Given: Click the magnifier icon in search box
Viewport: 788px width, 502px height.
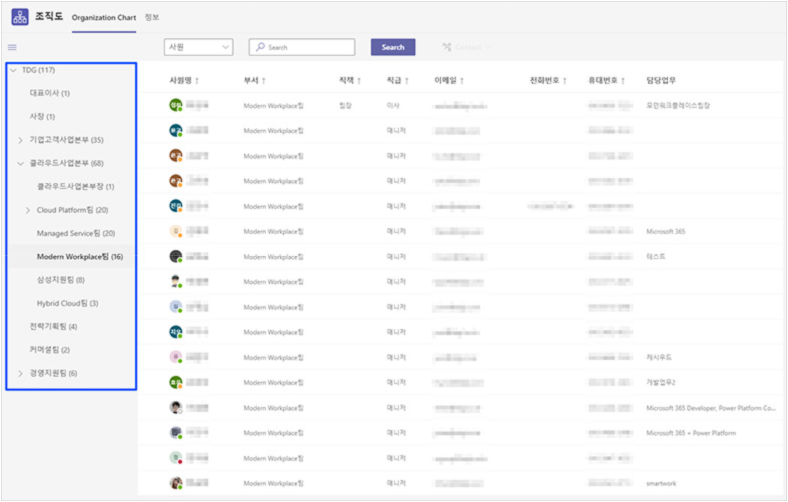Looking at the screenshot, I should 260,47.
